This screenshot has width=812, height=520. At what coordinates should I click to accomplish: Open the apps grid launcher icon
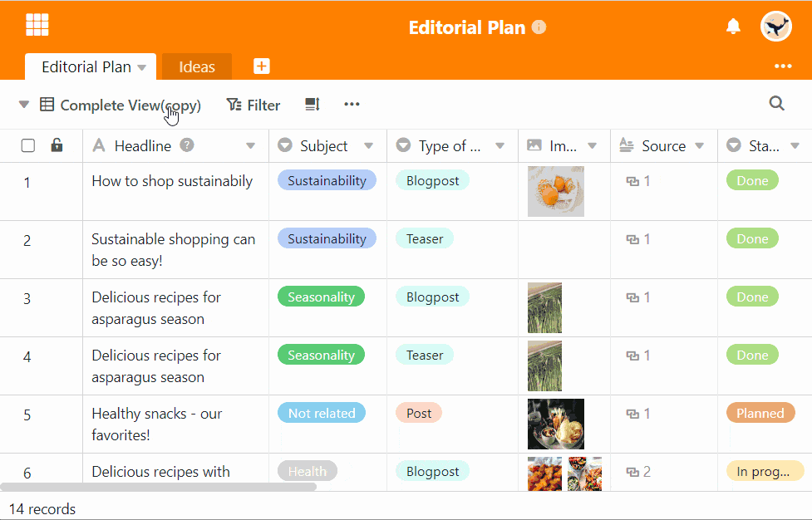tap(37, 25)
